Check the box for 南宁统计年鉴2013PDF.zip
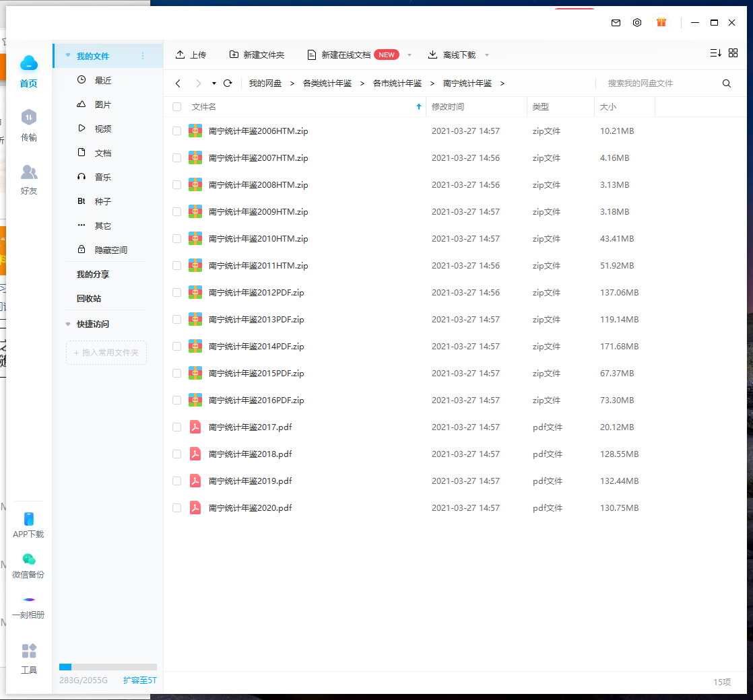The image size is (753, 700). click(176, 319)
